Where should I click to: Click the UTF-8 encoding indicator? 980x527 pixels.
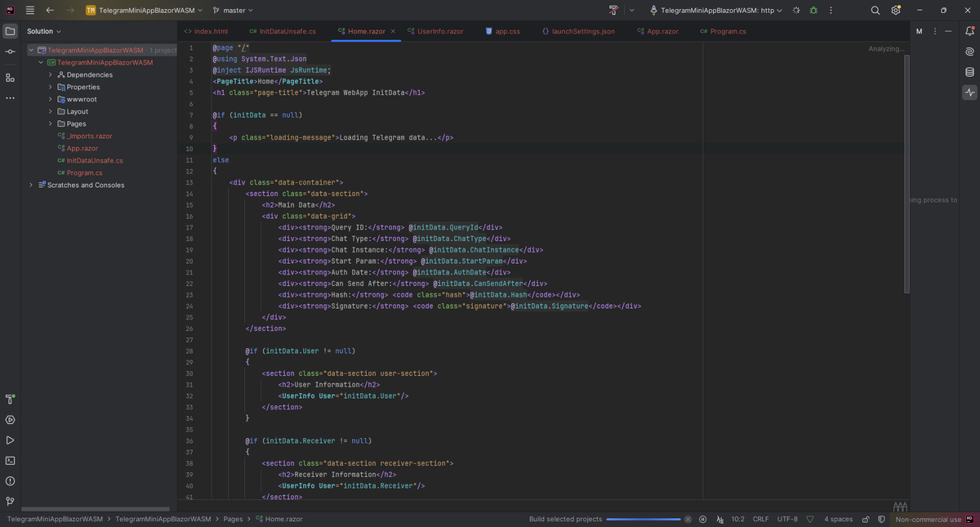[x=787, y=519]
